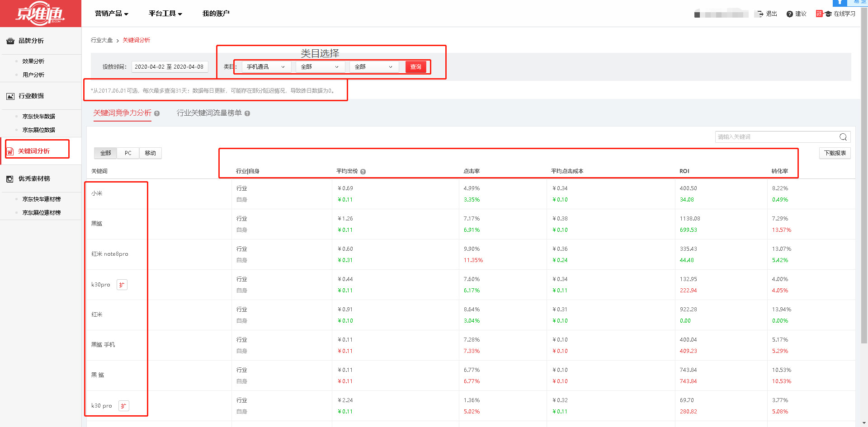
Task: Click the 投放时间 date range field
Action: tap(170, 67)
